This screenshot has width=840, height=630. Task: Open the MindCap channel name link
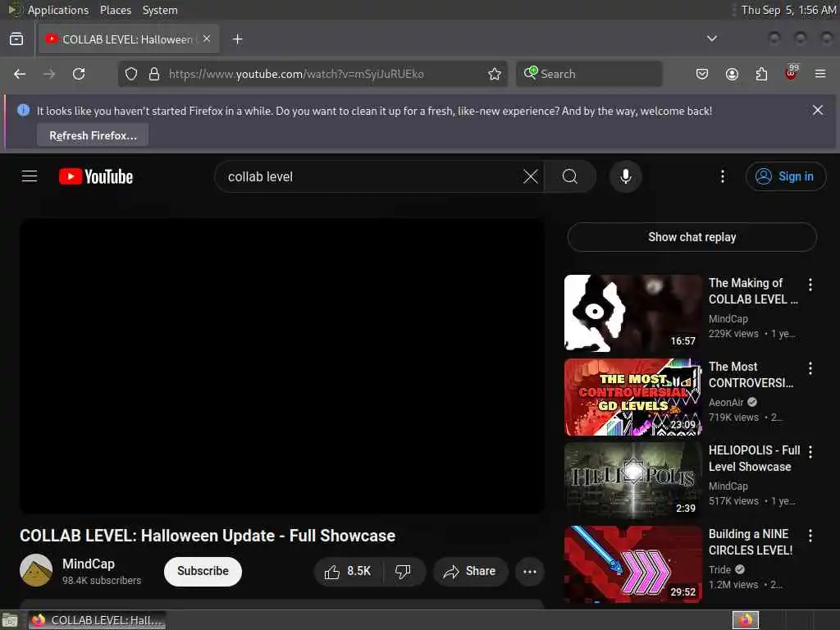(89, 564)
